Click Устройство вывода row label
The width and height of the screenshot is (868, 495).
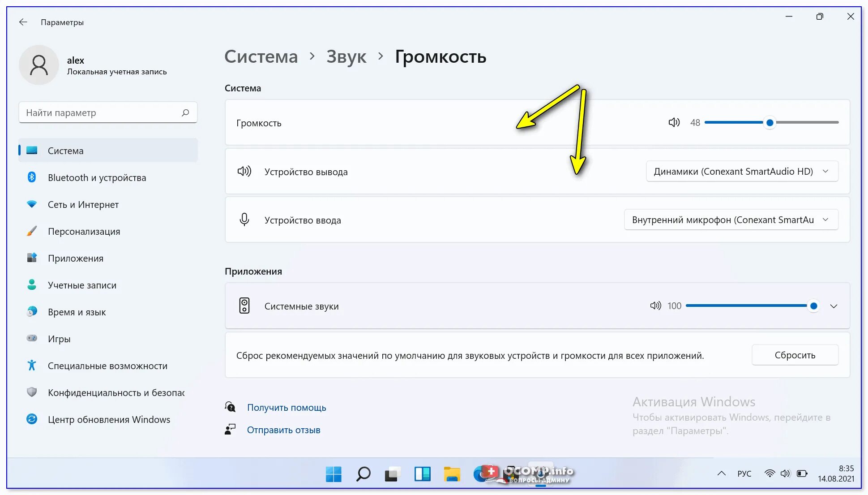point(306,172)
